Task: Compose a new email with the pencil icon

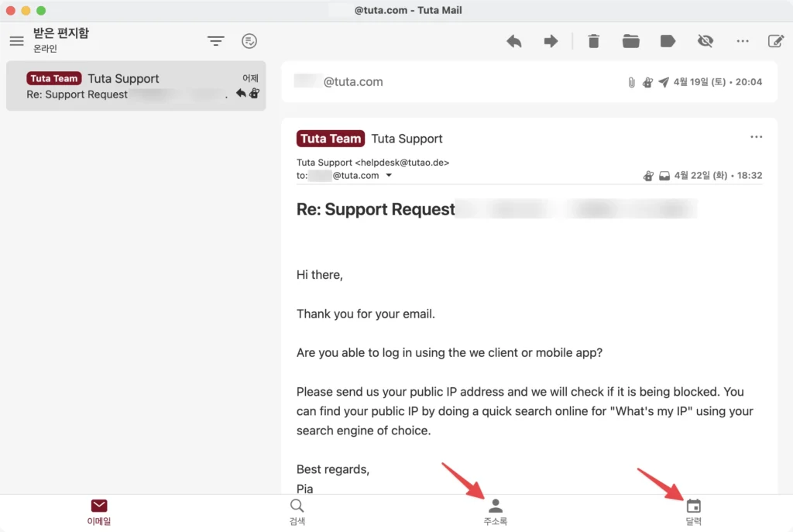Action: tap(776, 41)
